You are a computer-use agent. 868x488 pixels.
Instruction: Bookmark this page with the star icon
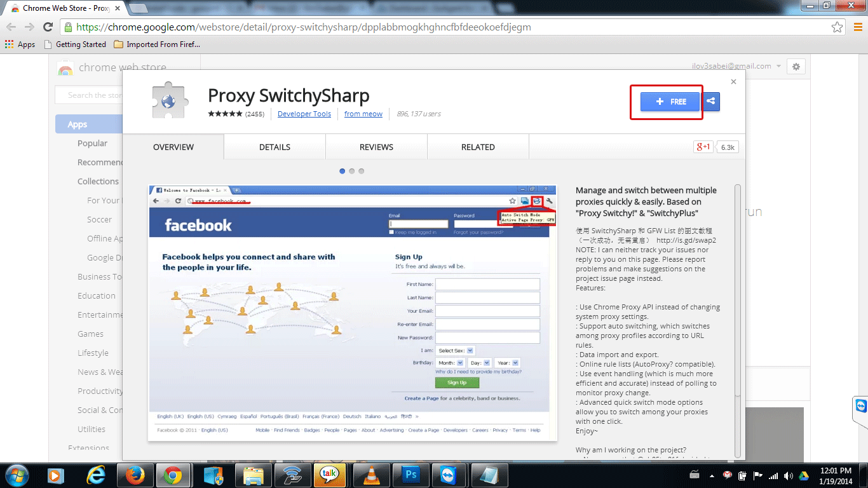[837, 27]
